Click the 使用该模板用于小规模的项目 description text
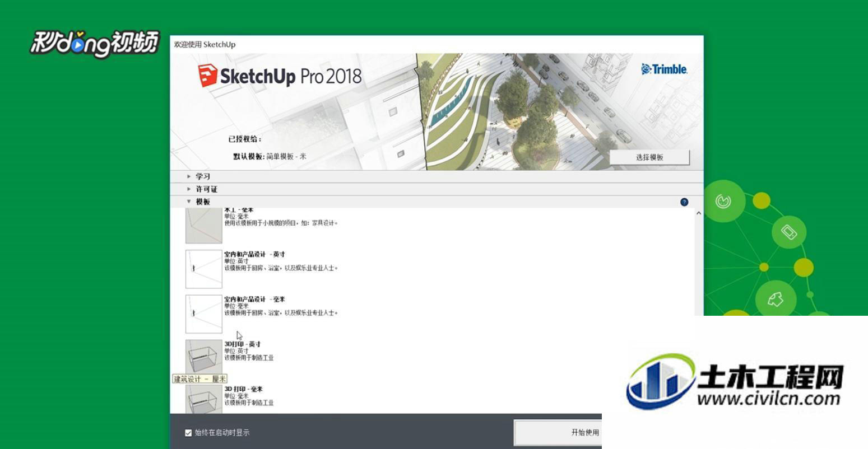Image resolution: width=868 pixels, height=449 pixels. [x=281, y=223]
